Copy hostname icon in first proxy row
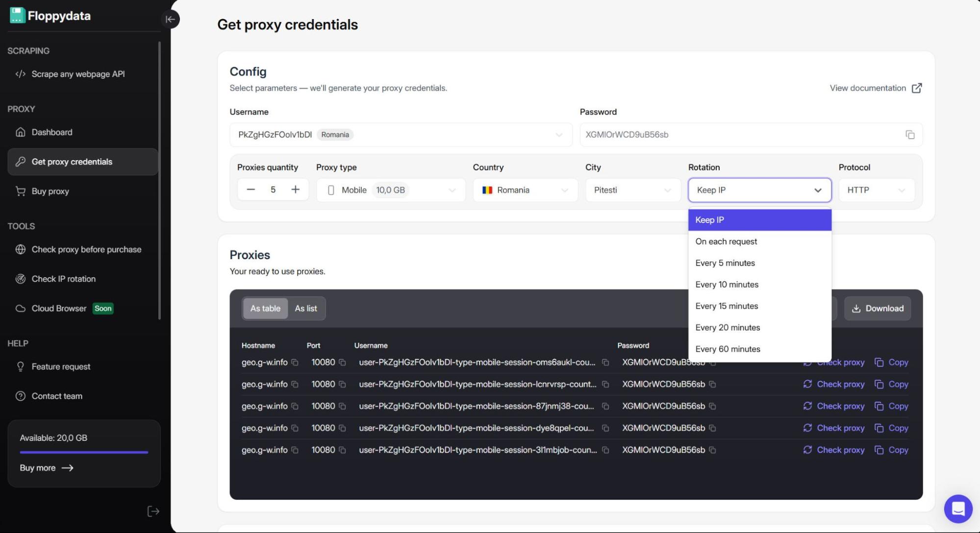This screenshot has height=533, width=980. (295, 363)
